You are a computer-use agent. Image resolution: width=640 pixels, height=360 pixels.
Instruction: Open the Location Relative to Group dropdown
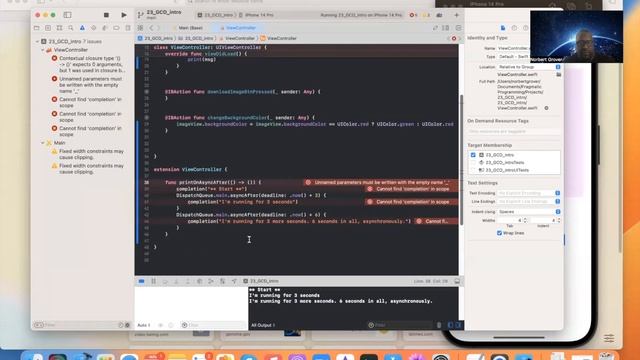coord(529,67)
